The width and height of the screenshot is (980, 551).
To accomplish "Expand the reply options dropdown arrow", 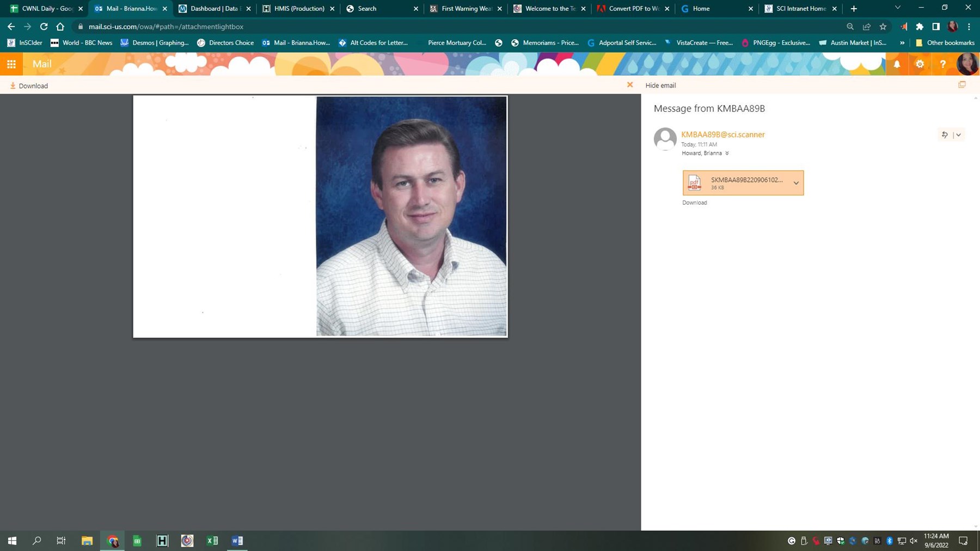I will pyautogui.click(x=959, y=135).
